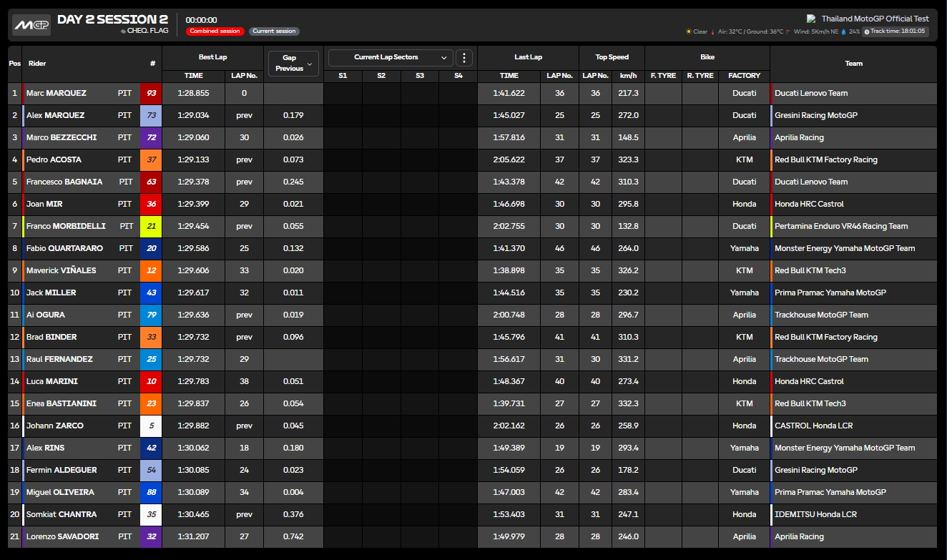
Task: Select rider Maverick VIÑALES
Action: (x=61, y=270)
